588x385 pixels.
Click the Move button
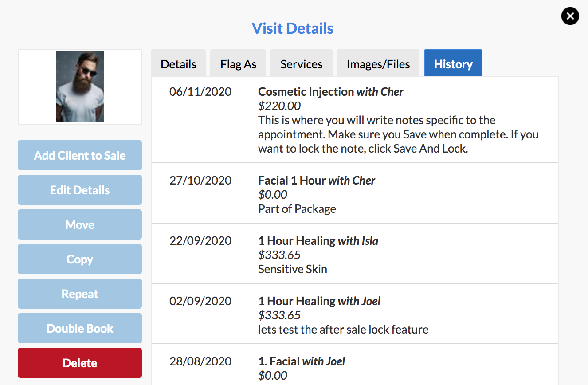tap(80, 224)
